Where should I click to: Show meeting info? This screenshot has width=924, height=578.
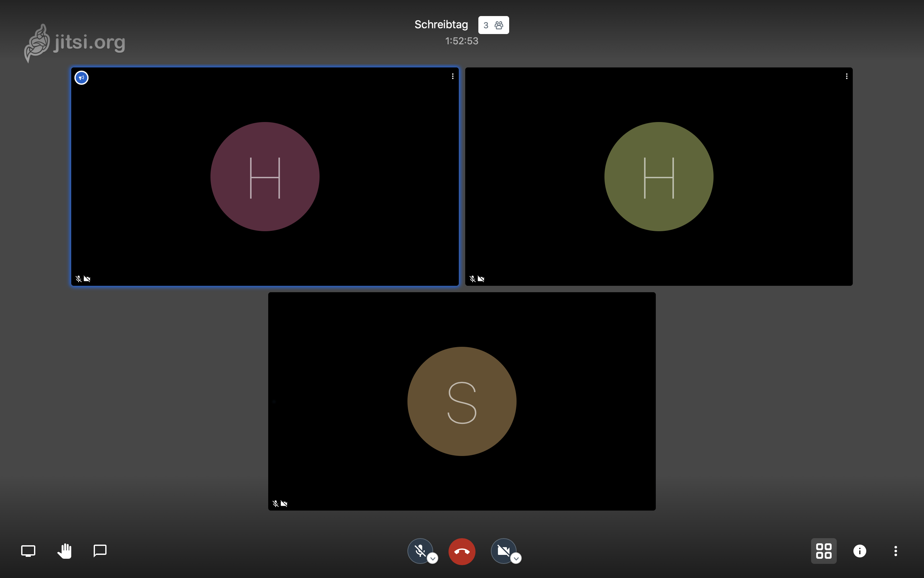point(860,551)
